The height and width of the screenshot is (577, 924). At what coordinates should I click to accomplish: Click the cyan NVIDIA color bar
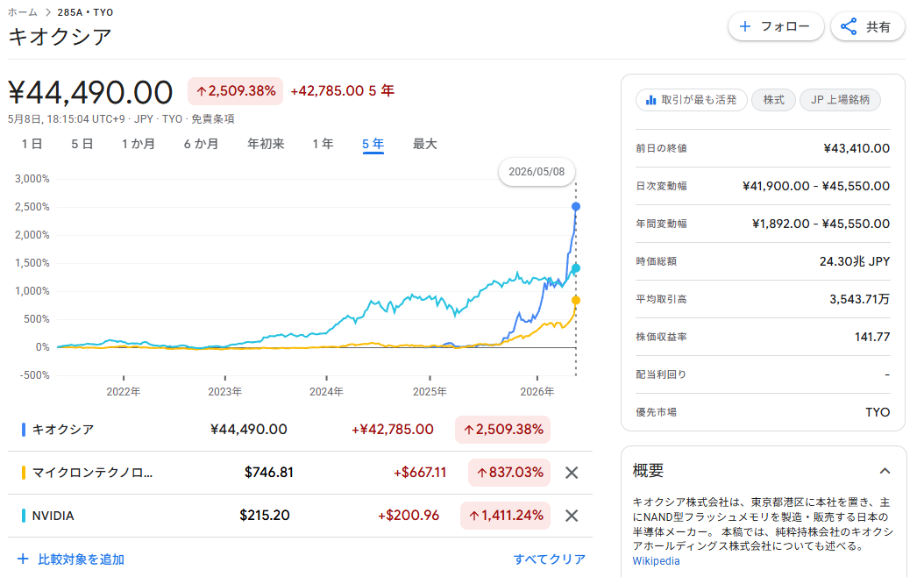click(x=24, y=516)
